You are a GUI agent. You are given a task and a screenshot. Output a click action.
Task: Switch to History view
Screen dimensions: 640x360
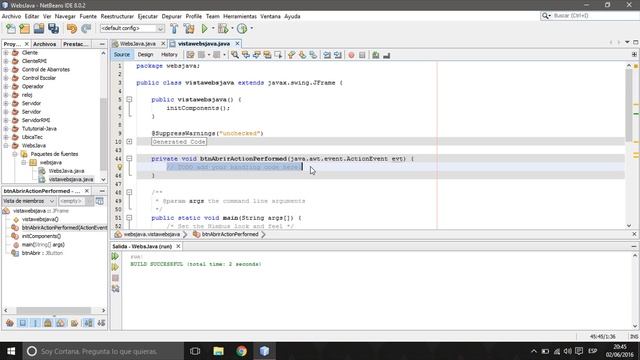tap(169, 55)
